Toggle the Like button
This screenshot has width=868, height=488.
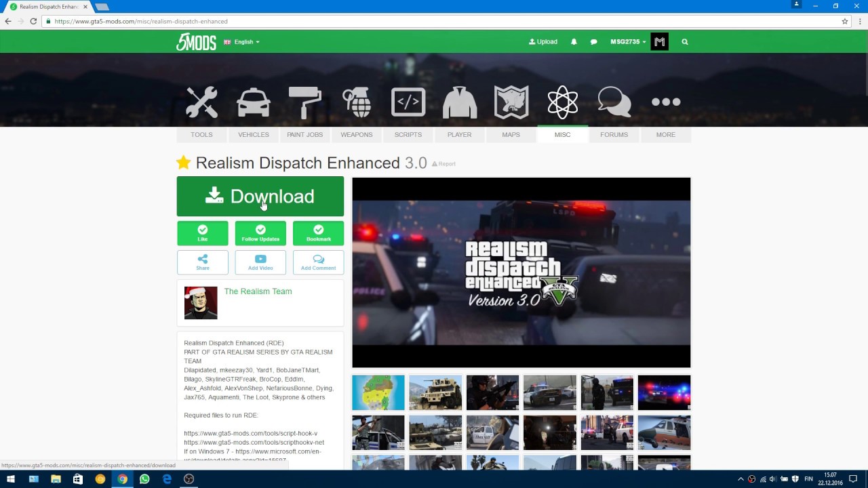[203, 233]
